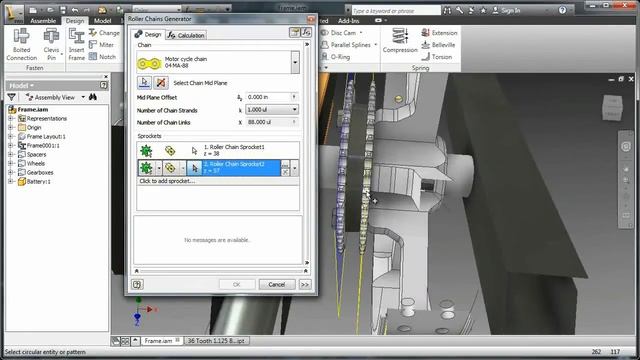Open the Help question mark icon
This screenshot has width=640, height=360.
click(562, 10)
